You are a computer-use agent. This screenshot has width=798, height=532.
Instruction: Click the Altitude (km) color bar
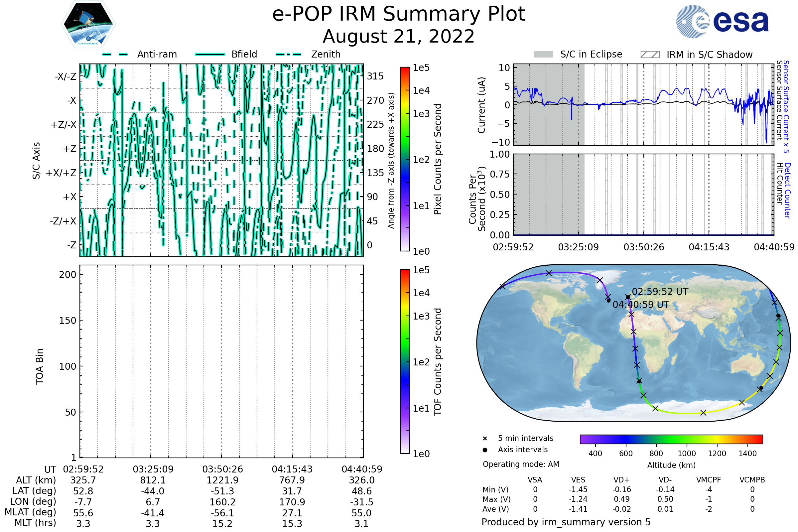pos(671,439)
